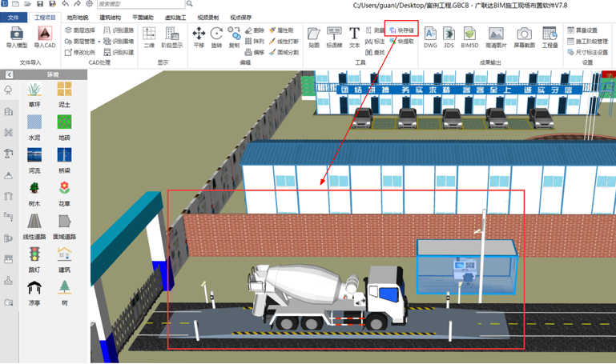Select the crane category sidebar icon

[9, 153]
